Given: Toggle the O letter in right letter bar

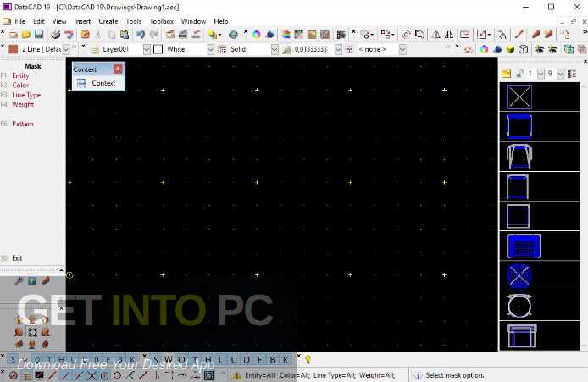Looking at the screenshot, I should (182, 360).
